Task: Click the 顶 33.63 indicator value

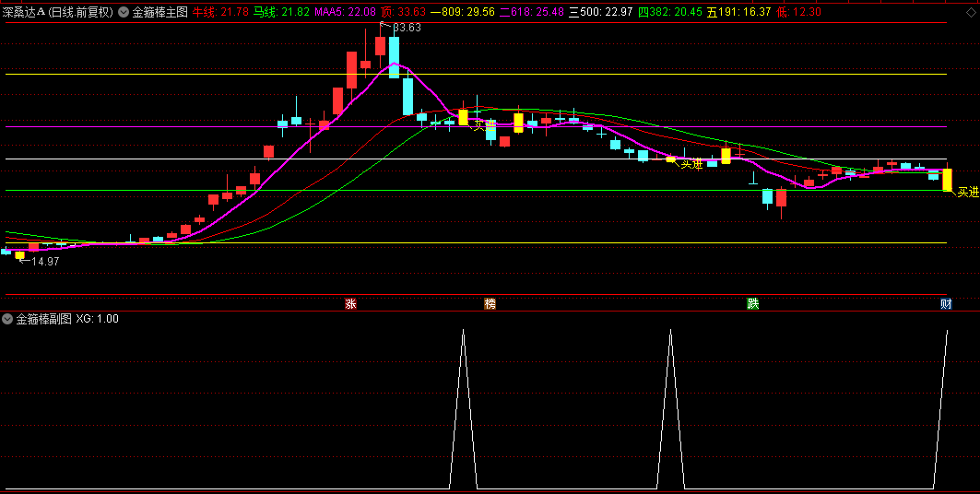Action: tap(403, 12)
